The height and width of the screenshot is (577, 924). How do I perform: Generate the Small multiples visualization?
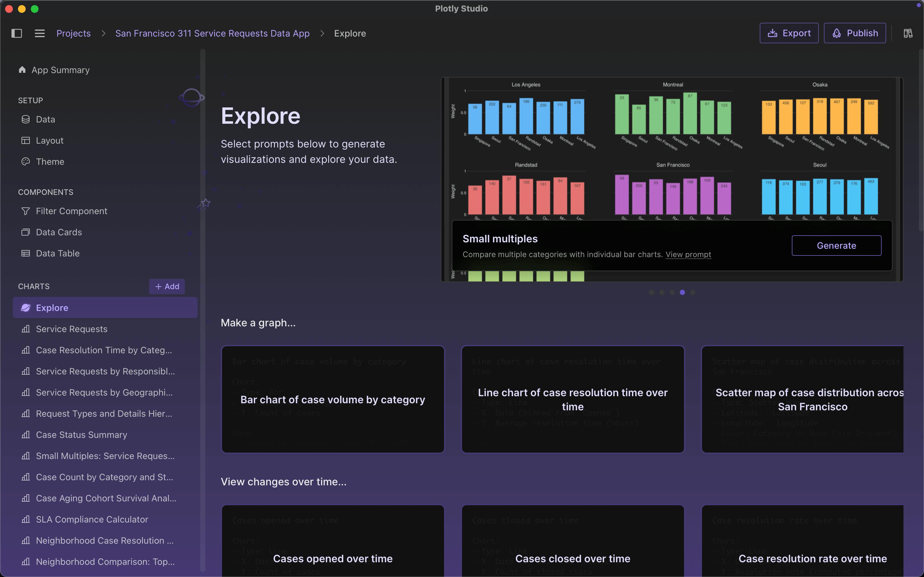(836, 245)
